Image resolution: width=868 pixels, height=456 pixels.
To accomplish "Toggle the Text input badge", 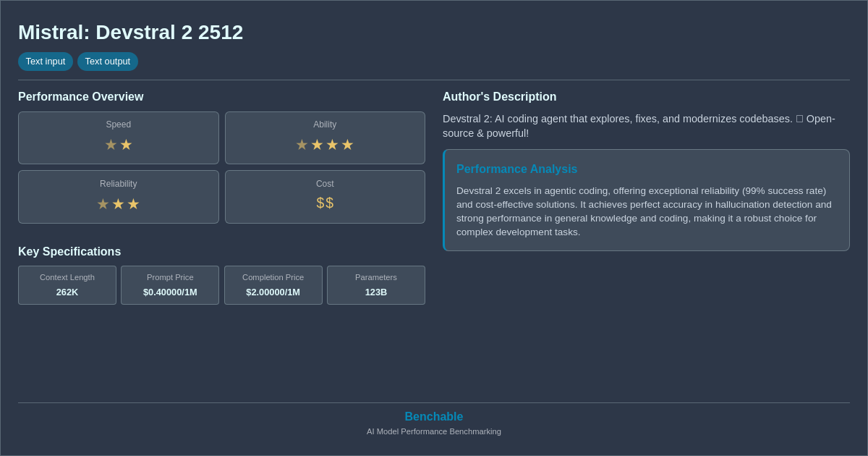I will tap(46, 62).
